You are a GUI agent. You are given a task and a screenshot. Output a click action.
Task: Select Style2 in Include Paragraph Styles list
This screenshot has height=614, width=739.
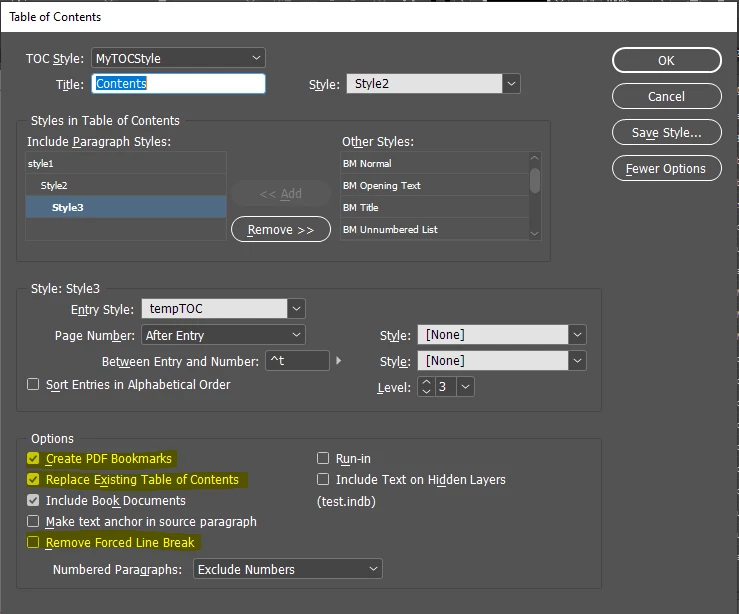(x=126, y=185)
